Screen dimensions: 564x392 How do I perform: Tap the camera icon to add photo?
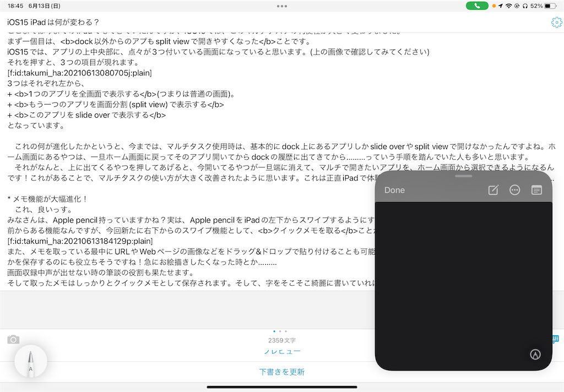coord(13,340)
